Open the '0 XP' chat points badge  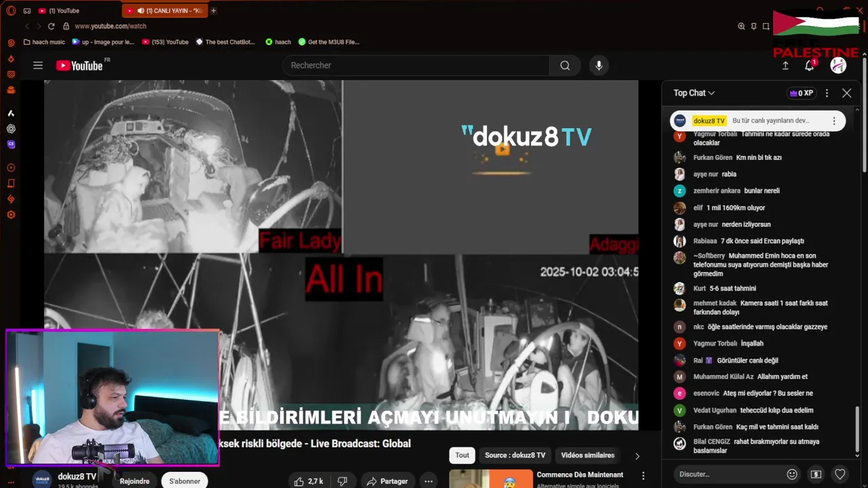pyautogui.click(x=801, y=93)
